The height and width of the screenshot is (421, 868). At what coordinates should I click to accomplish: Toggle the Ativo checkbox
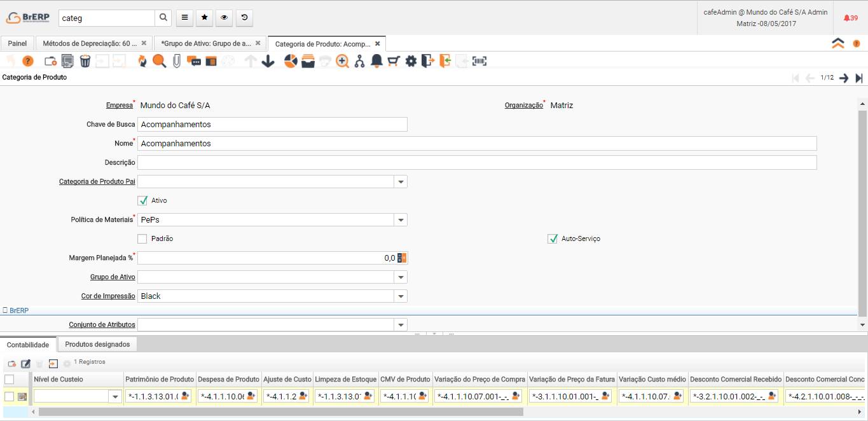[x=142, y=201]
